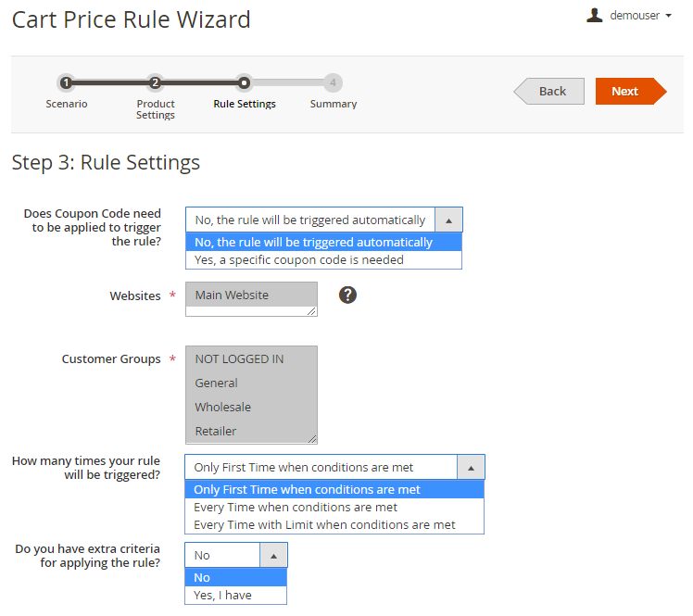This screenshot has height=616, width=693.
Task: Click step 2 Product Settings circle
Action: pyautogui.click(x=155, y=82)
